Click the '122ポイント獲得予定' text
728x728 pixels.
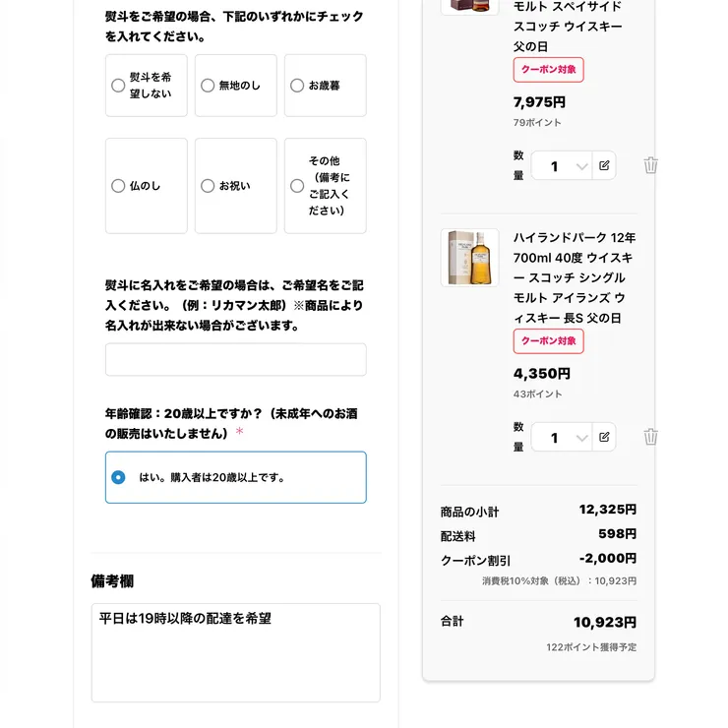point(591,647)
